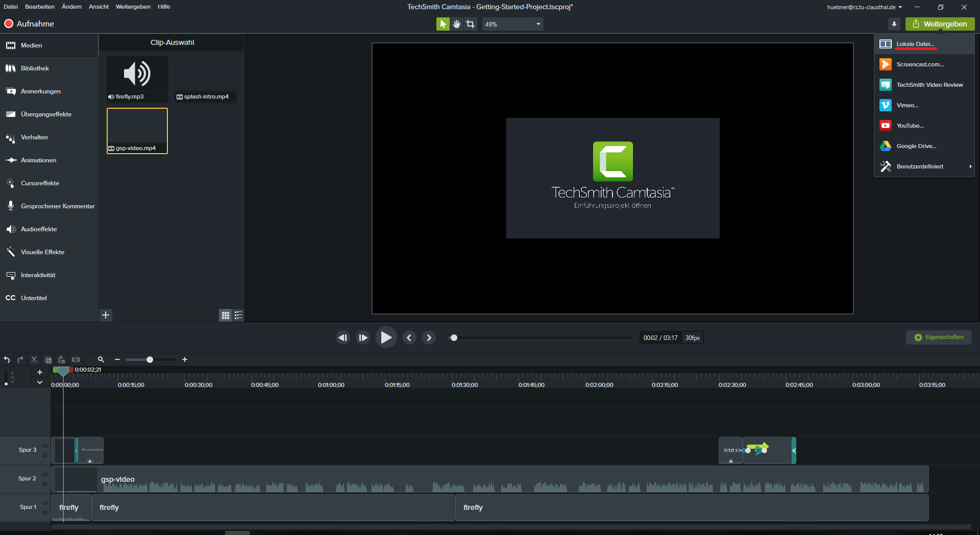Open the Medien panel
This screenshot has width=980, height=535.
pyautogui.click(x=49, y=45)
